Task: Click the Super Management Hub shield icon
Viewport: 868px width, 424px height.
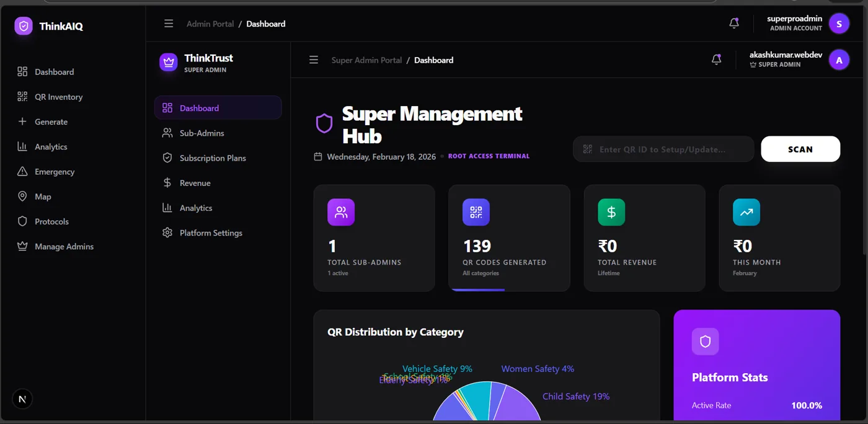Action: 324,123
